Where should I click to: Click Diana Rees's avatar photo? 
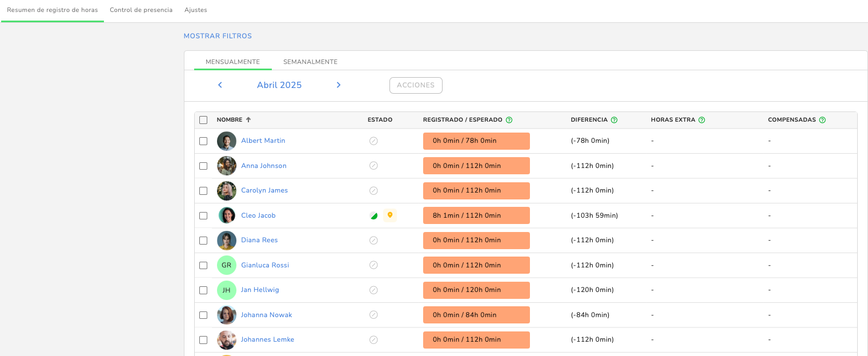click(227, 241)
